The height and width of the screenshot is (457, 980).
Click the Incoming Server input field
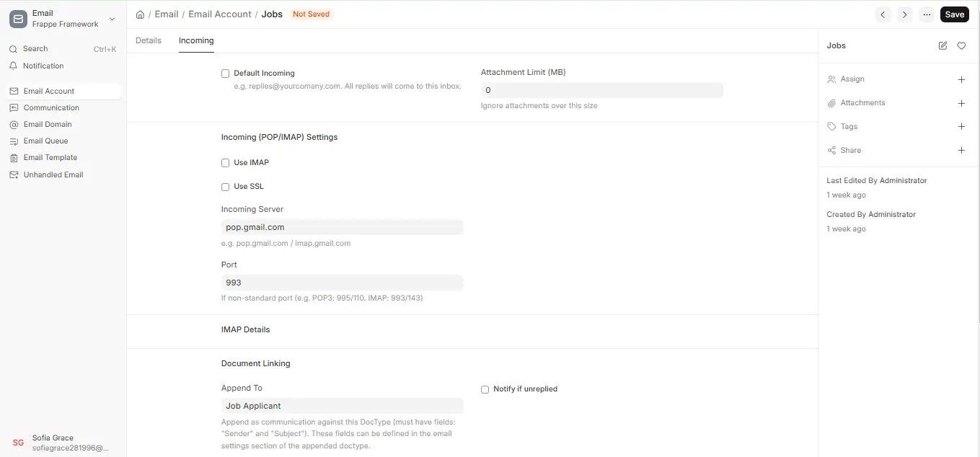pos(343,227)
